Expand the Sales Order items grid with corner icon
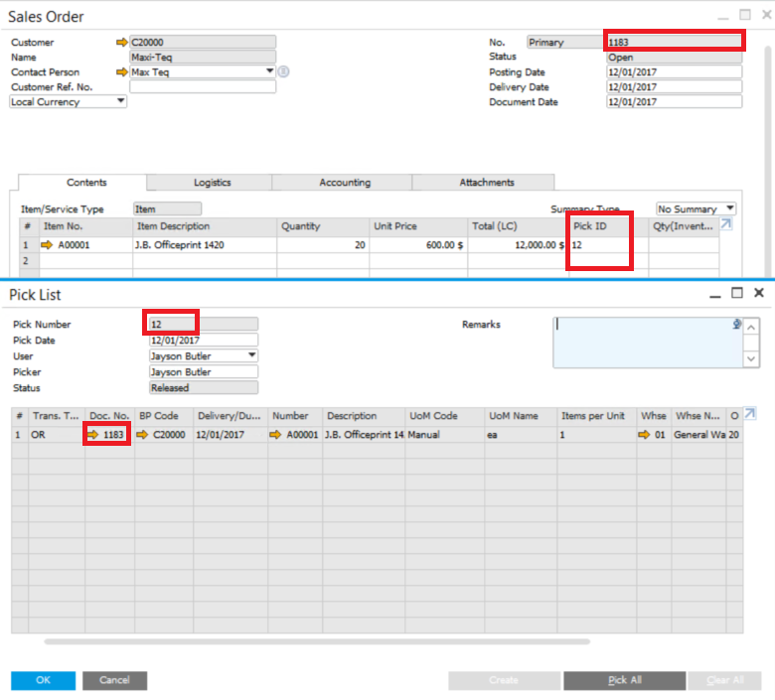Screen dimensions: 775x700 click(725, 225)
